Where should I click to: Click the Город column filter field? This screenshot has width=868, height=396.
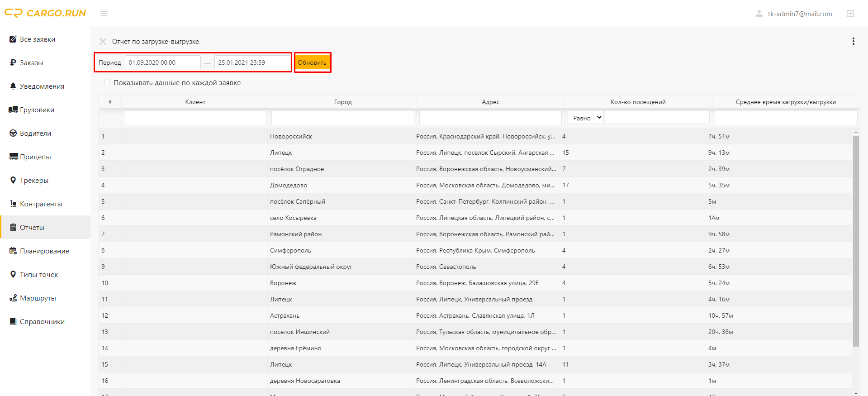pos(343,118)
